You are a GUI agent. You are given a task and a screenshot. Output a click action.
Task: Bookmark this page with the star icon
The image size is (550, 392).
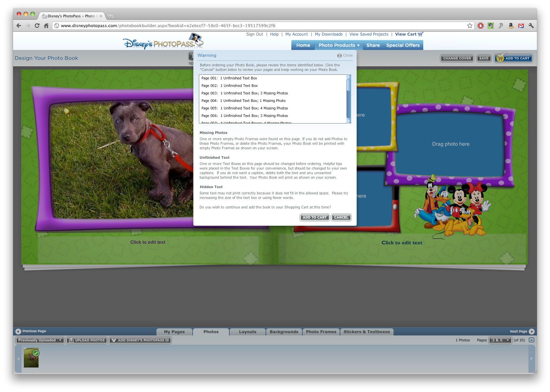(470, 25)
